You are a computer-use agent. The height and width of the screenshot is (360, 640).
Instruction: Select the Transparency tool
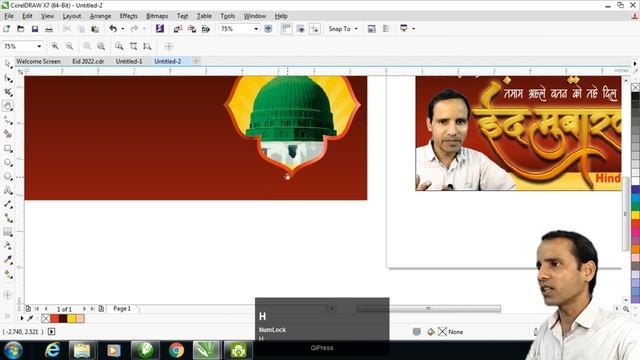pos(8,246)
